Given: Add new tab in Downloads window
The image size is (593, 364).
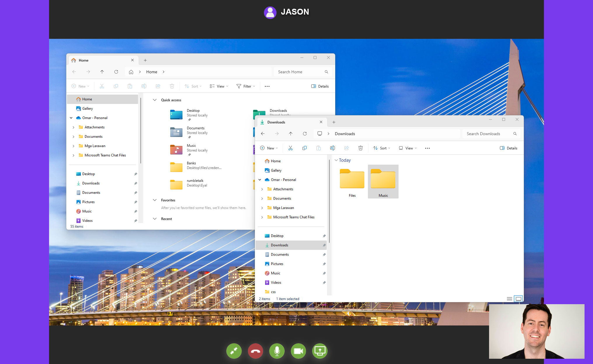Looking at the screenshot, I should tap(334, 122).
